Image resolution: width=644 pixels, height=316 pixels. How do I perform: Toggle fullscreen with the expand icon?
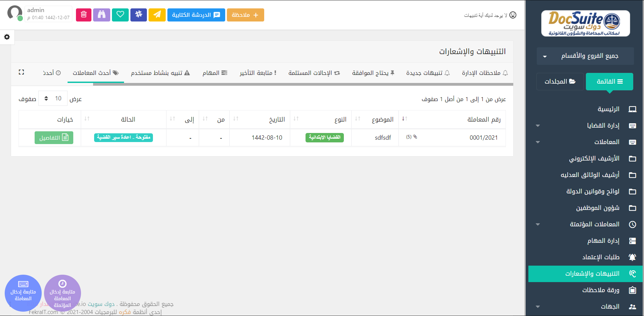pos(22,72)
